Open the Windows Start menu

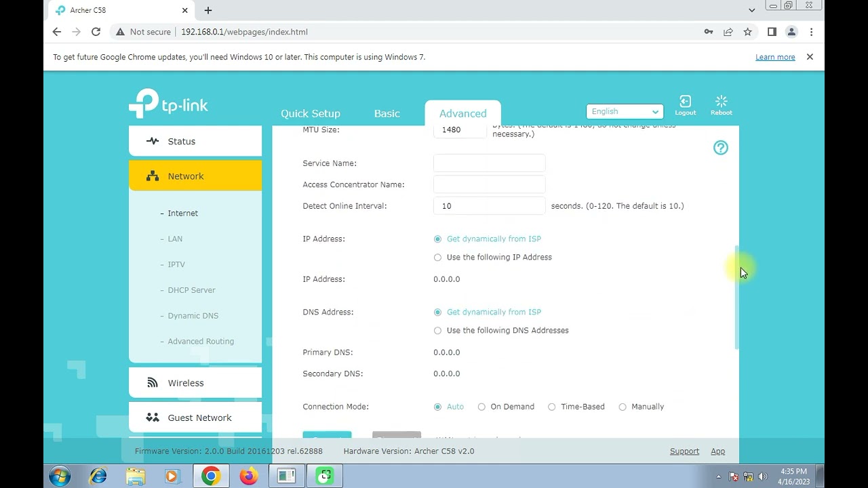(x=59, y=476)
